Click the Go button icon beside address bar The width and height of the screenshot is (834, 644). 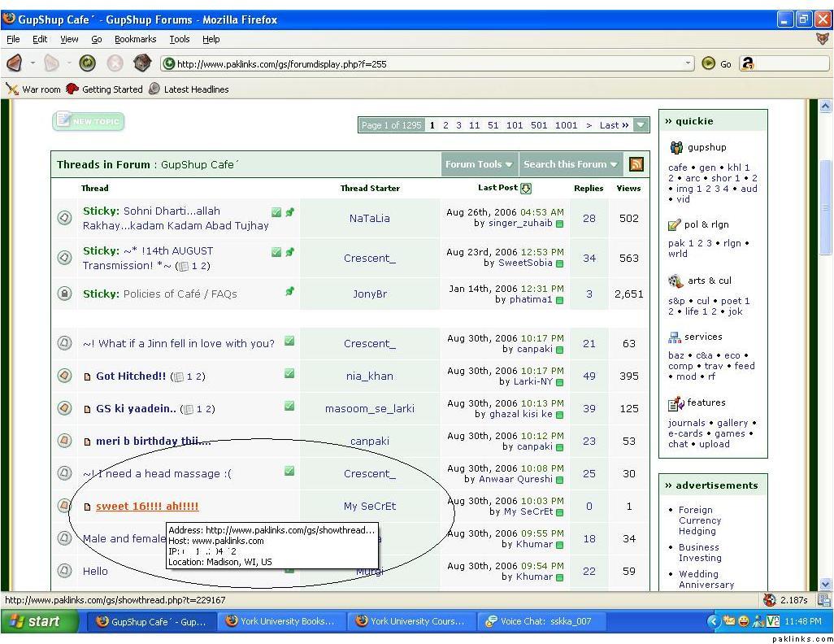[x=709, y=63]
